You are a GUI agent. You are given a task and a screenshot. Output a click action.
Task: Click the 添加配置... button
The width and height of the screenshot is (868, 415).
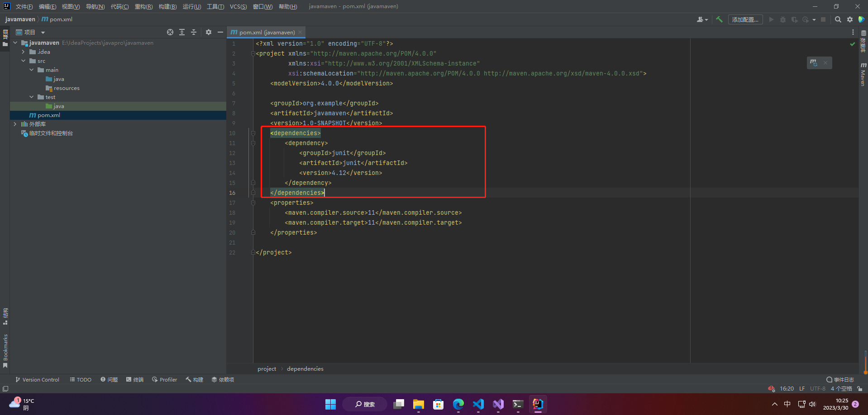coord(745,19)
